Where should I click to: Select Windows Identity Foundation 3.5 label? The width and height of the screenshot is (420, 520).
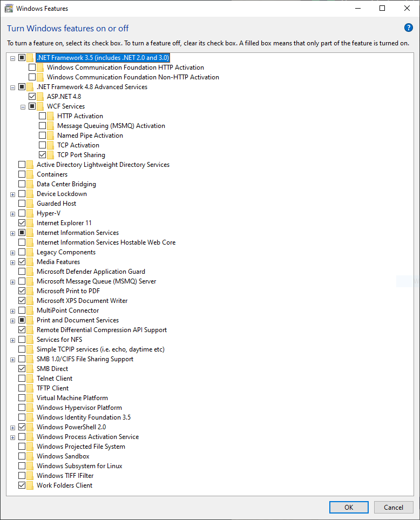[84, 417]
